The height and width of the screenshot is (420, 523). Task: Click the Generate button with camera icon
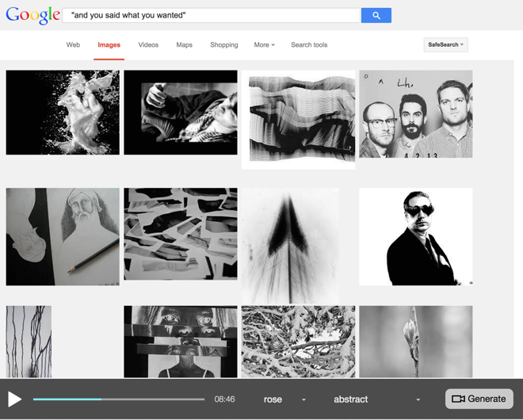point(479,399)
